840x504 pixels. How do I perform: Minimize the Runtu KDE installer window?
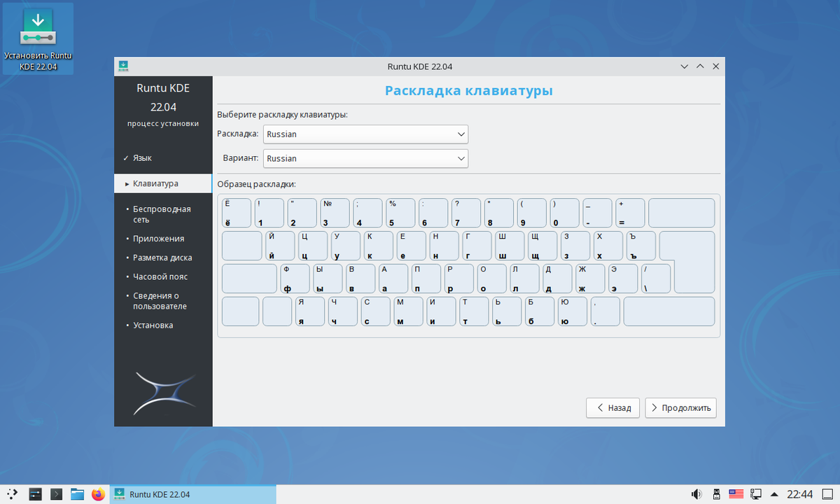(684, 66)
